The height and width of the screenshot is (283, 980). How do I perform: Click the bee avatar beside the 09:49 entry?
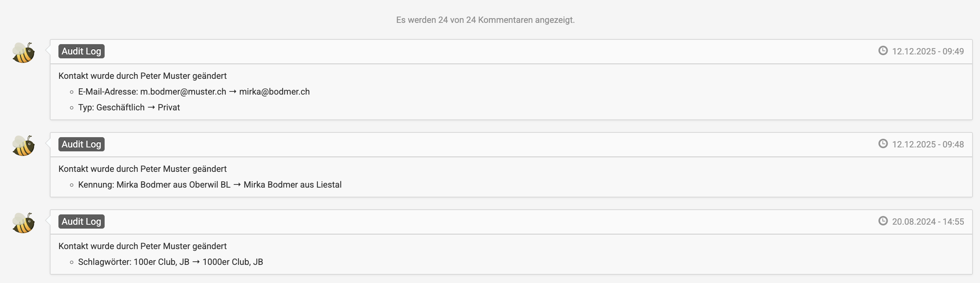(x=23, y=53)
